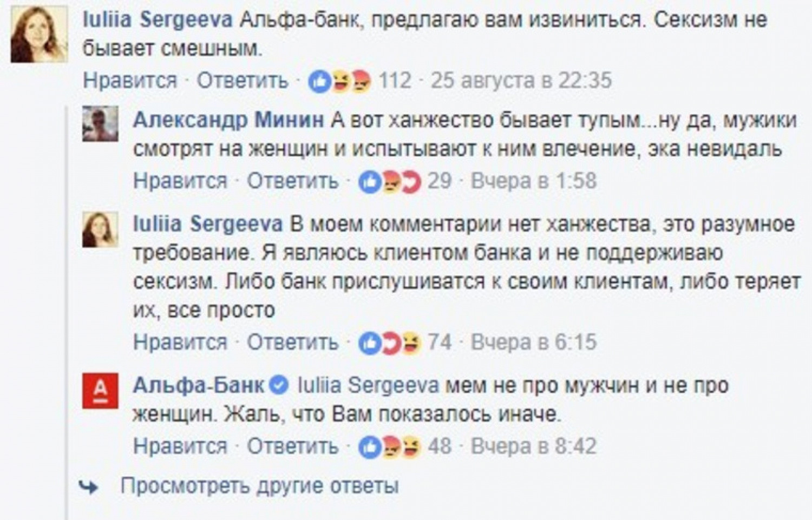Click the Альфа-Банк page name link
This screenshot has width=812, height=520.
click(199, 385)
